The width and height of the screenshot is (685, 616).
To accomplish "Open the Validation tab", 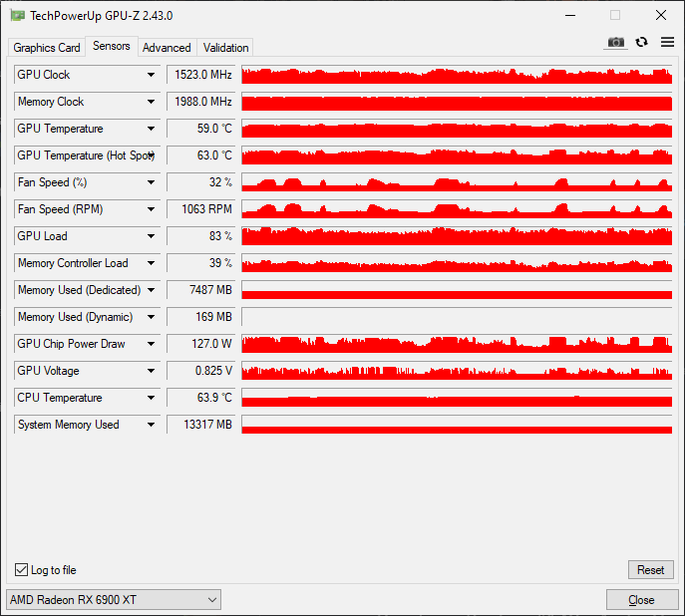I will pos(225,48).
